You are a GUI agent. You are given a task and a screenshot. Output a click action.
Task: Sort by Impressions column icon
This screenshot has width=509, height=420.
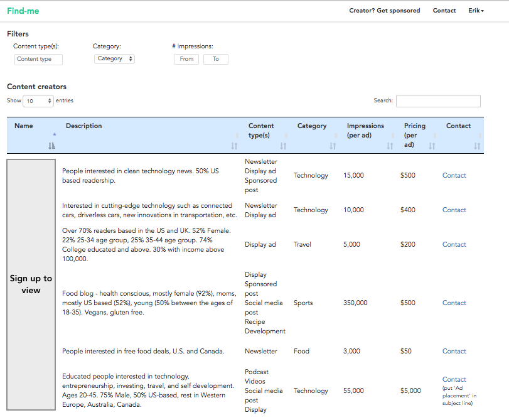click(x=390, y=146)
